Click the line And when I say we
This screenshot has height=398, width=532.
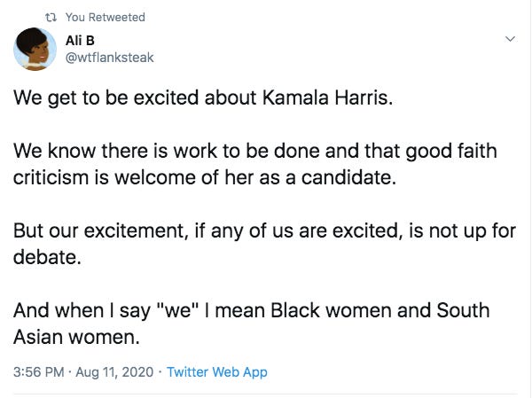click(252, 311)
